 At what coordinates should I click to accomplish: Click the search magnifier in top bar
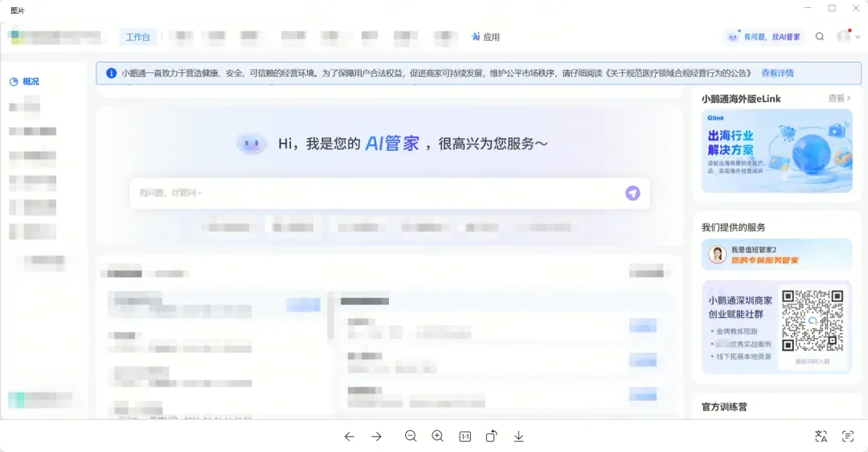820,37
